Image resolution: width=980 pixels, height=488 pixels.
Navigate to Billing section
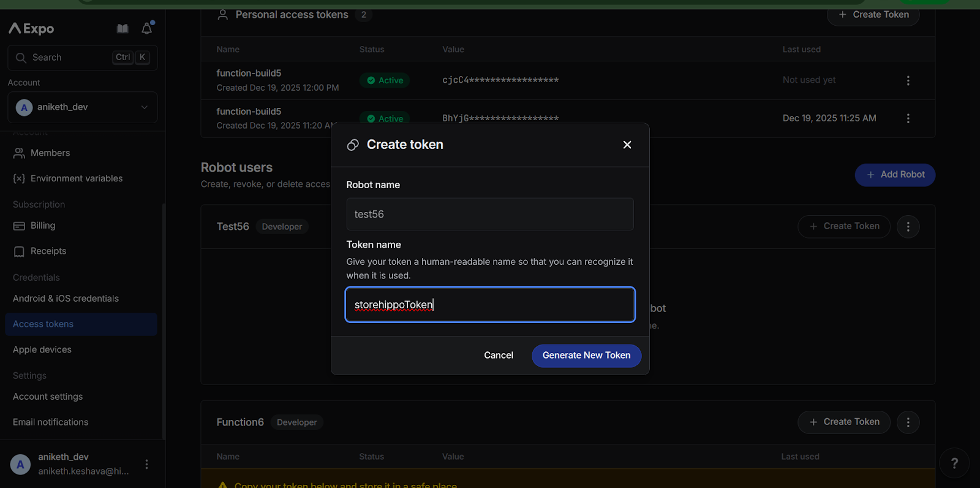click(43, 226)
